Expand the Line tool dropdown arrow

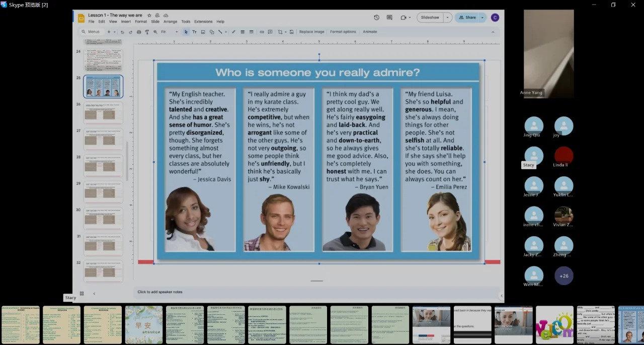tap(225, 32)
